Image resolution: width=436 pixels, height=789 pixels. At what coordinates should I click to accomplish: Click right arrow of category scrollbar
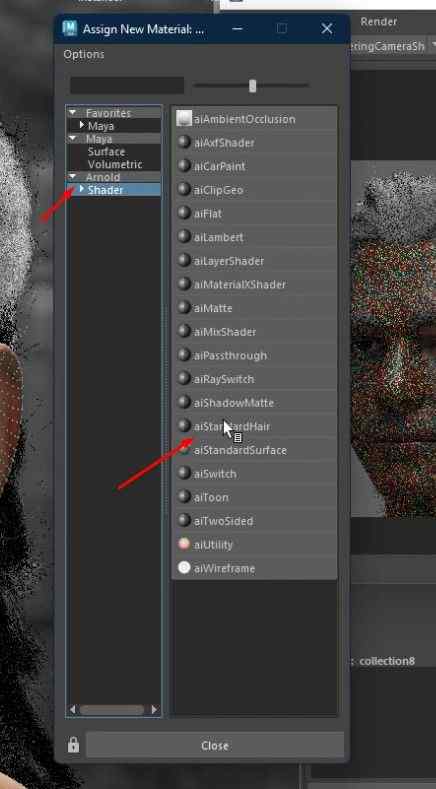coord(154,709)
